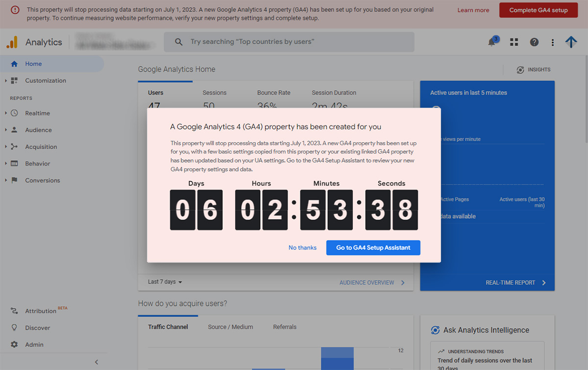Click the red alert icon in banner
This screenshot has height=370, width=588.
pos(15,10)
